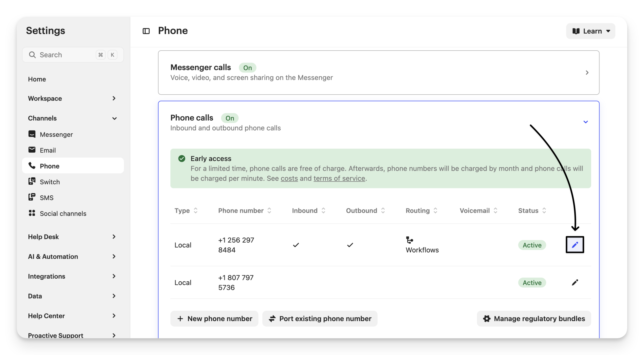Focus the Settings search field
Viewport: 644px width, 355px height.
tap(73, 55)
